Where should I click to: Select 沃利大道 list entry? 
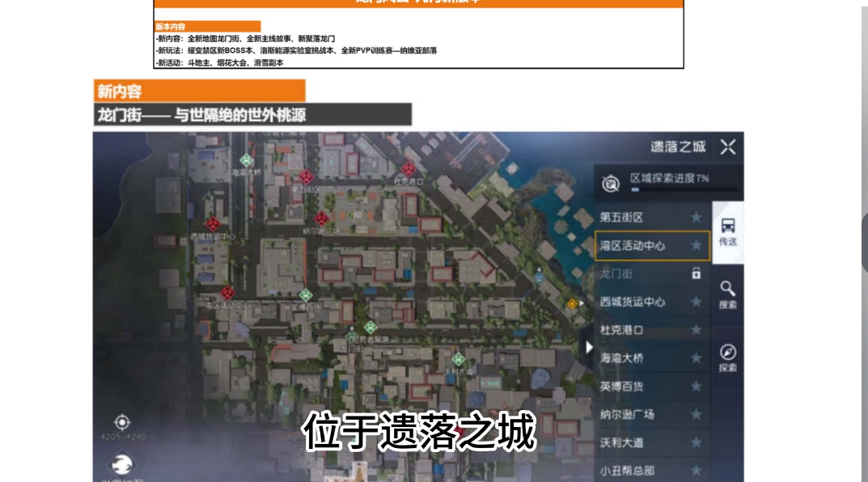(x=652, y=442)
